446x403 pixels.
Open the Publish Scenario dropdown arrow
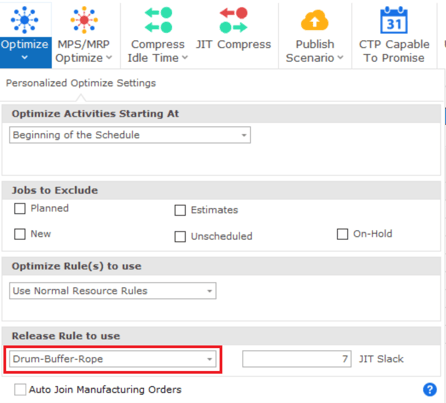pyautogui.click(x=340, y=58)
